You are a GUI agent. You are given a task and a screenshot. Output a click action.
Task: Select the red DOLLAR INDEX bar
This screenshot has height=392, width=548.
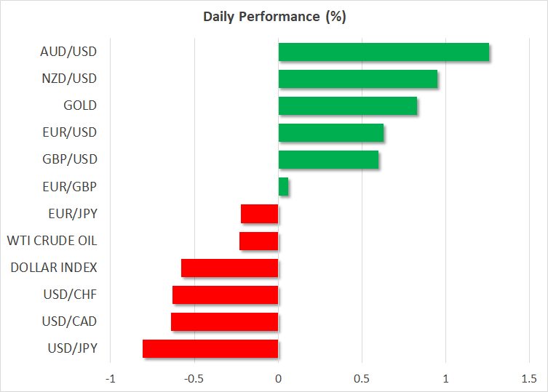(230, 268)
